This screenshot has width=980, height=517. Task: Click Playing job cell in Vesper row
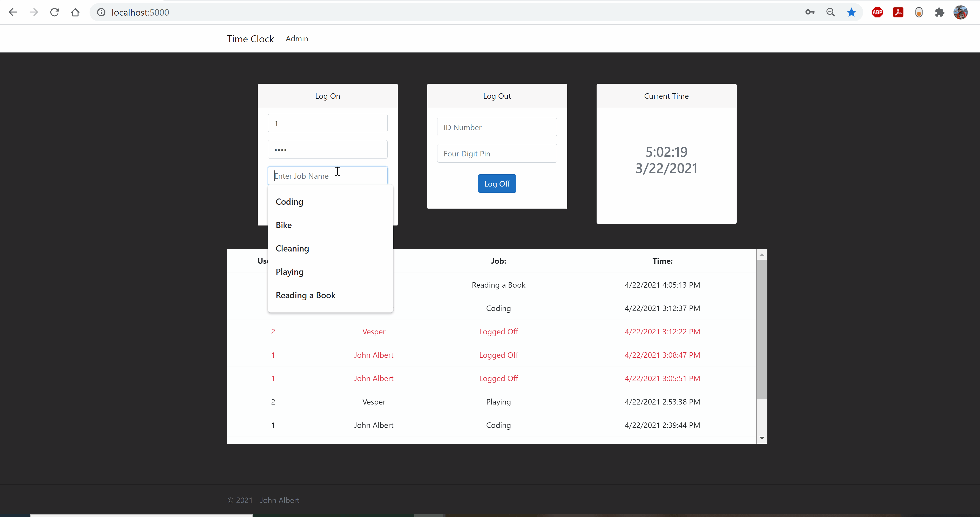pyautogui.click(x=498, y=402)
